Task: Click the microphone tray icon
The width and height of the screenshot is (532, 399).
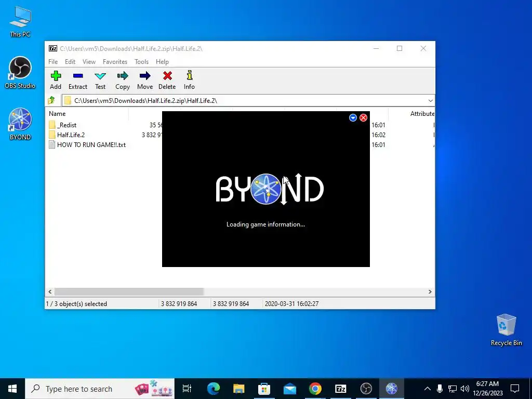Action: click(x=440, y=389)
